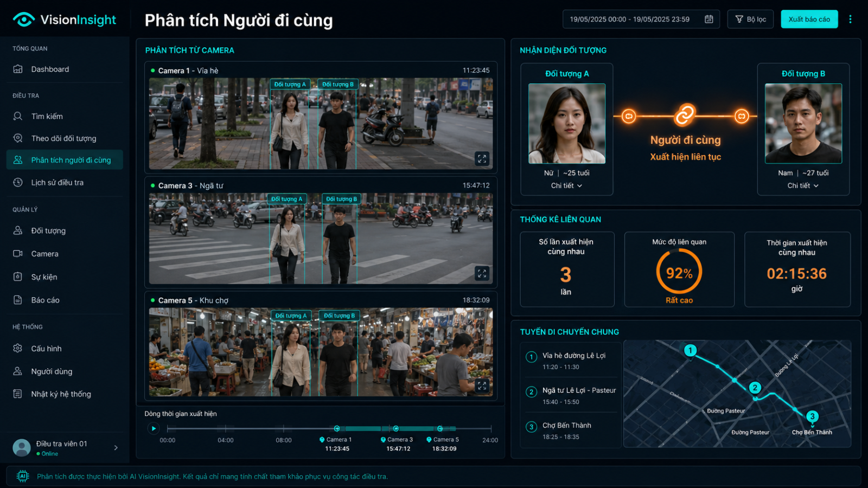Click the Đối tượng B tag in Camera 3
This screenshot has height=488, width=868.
tap(342, 199)
